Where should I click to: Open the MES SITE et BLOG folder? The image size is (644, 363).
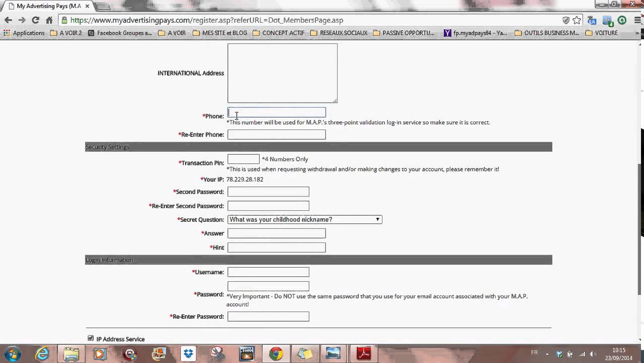(x=220, y=33)
